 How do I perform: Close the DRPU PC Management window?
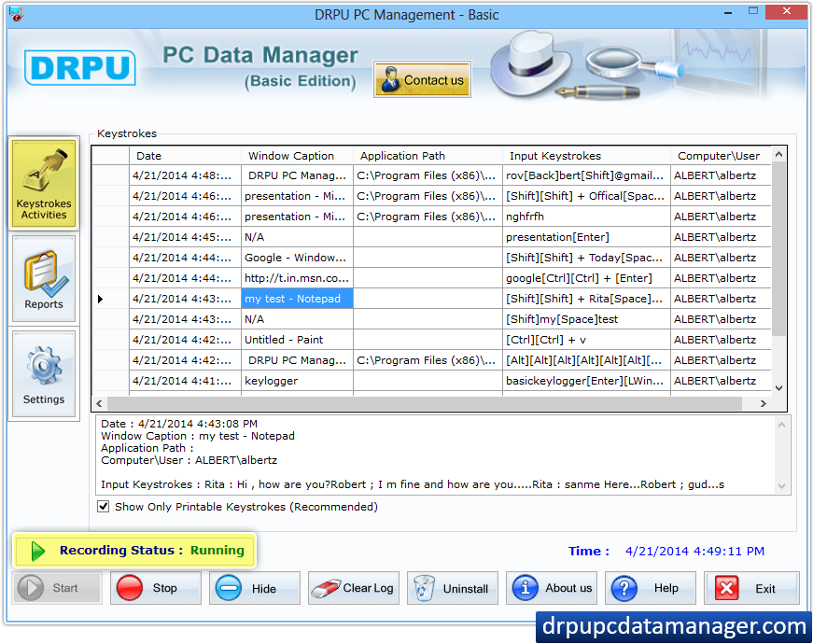tap(787, 11)
